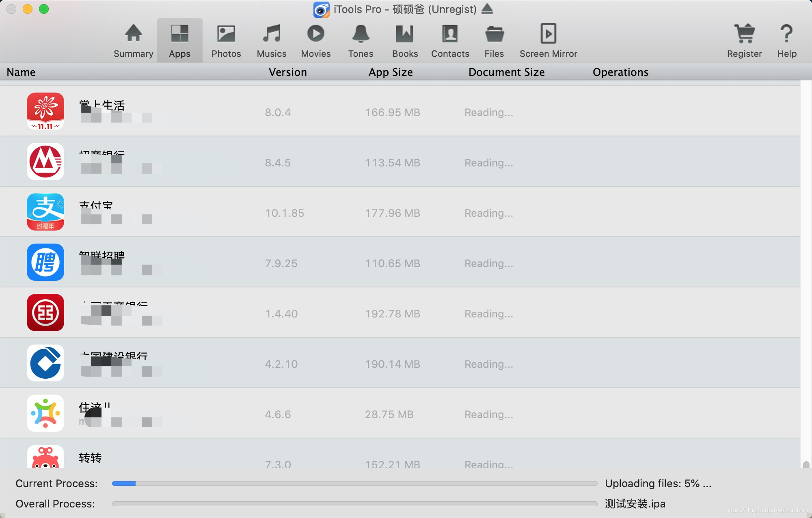Select the Alipay app thumbnail
Screen dimensions: 812x518
click(45, 212)
